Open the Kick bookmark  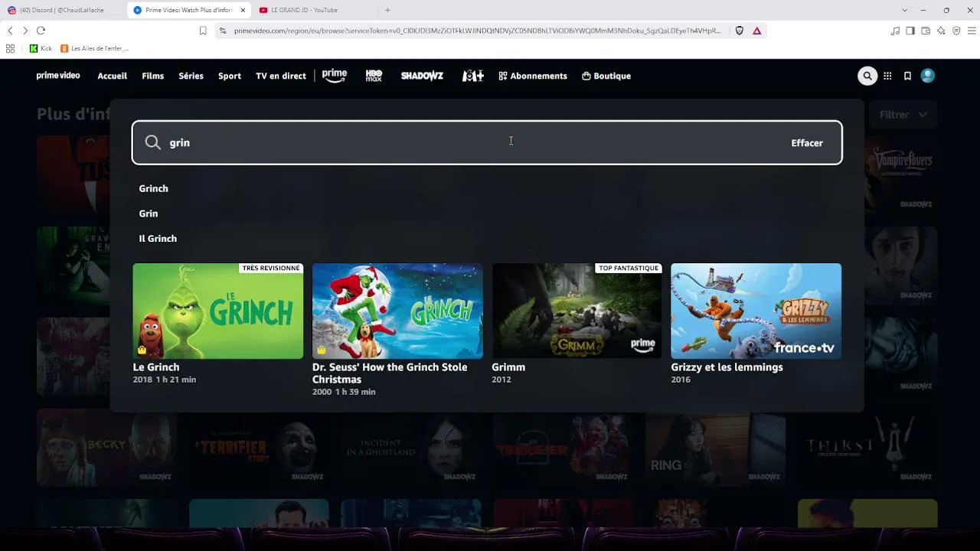(x=41, y=48)
